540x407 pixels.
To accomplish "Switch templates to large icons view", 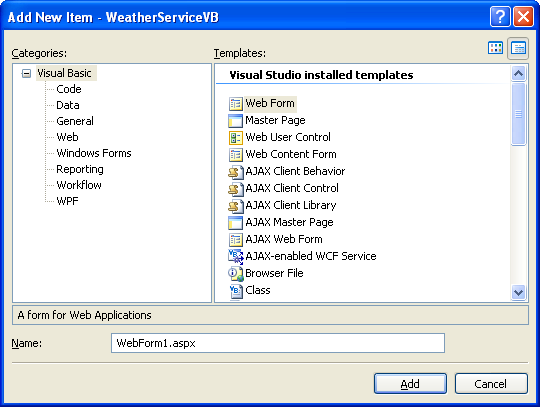I will click(x=495, y=48).
